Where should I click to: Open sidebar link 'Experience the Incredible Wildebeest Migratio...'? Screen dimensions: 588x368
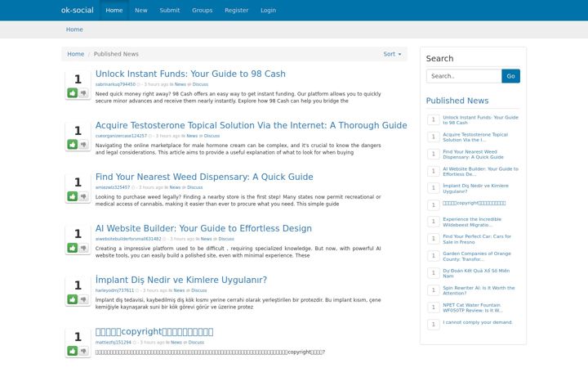[x=472, y=222]
